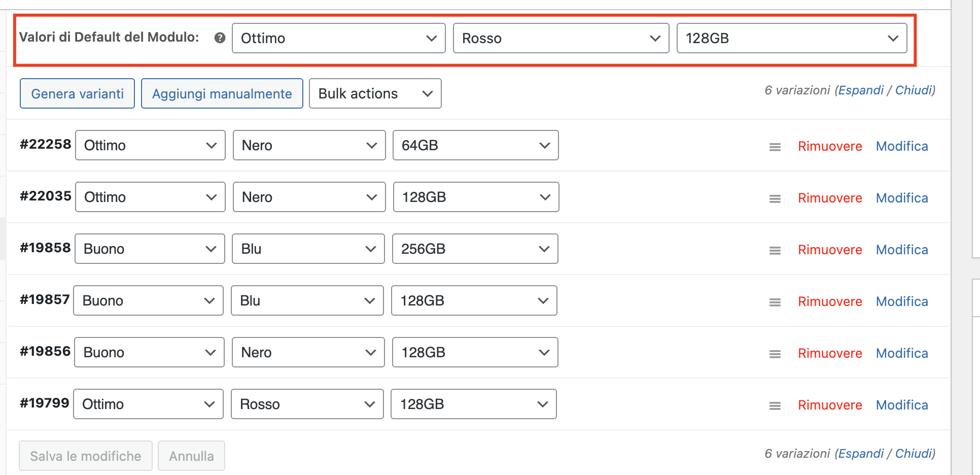Viewport: 980px width, 475px height.
Task: Remove variation #19799
Action: (x=830, y=405)
